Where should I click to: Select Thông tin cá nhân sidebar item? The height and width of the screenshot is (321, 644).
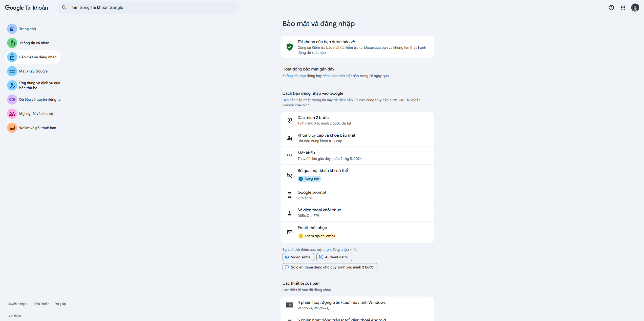click(x=34, y=43)
